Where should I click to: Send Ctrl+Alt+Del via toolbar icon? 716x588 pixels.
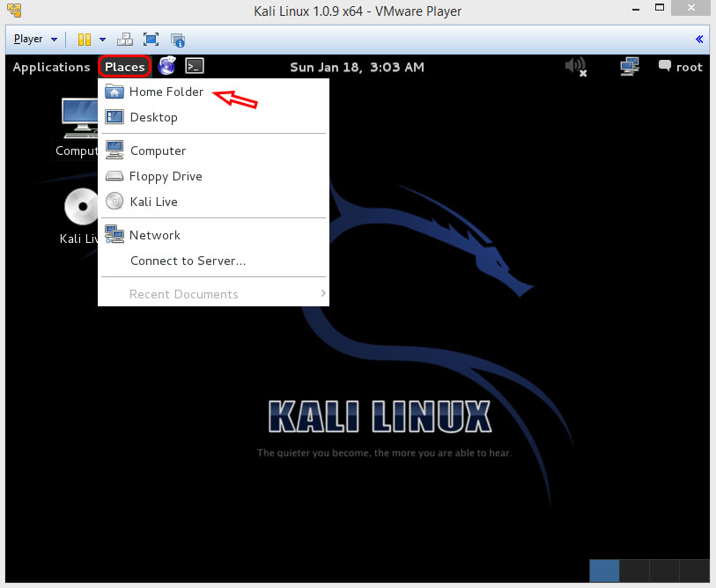point(125,40)
